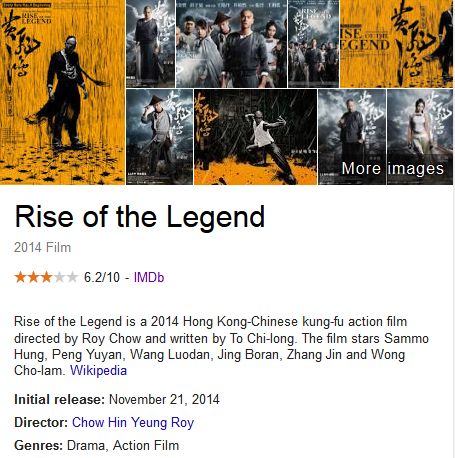The width and height of the screenshot is (455, 458).
Task: Open director Chow Hin Yeung Roy link
Action: 133,422
